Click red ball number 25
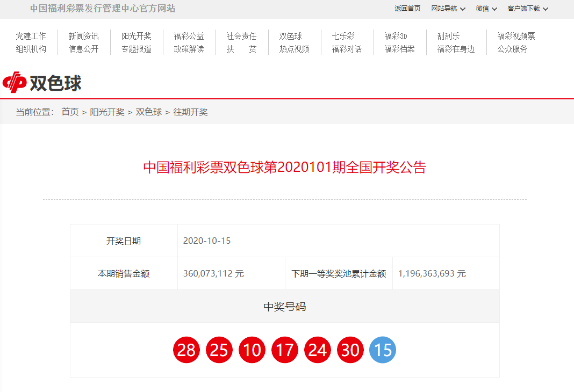Viewport: 574px width, 392px height. click(219, 350)
